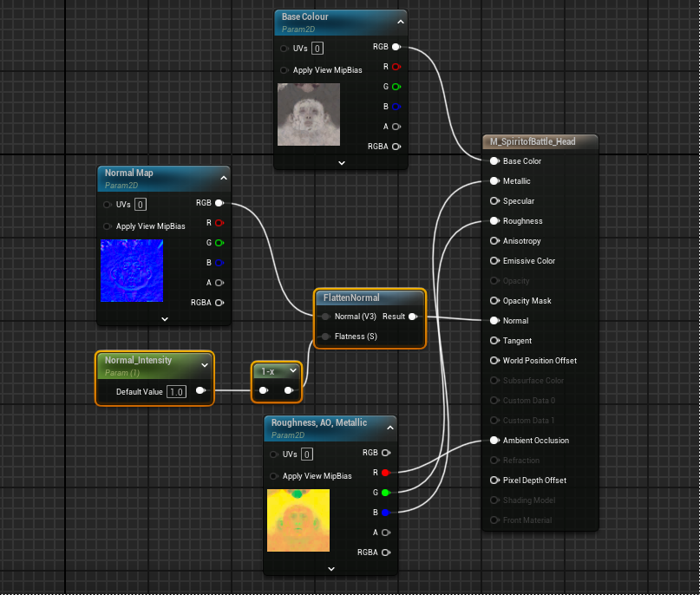Click the Emissive Color input pin
The image size is (700, 595).
click(x=494, y=261)
